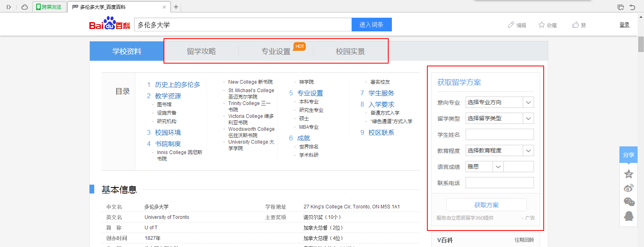Go to the 书院制度 contents entry
The width and height of the screenshot is (644, 247).
[x=168, y=144]
